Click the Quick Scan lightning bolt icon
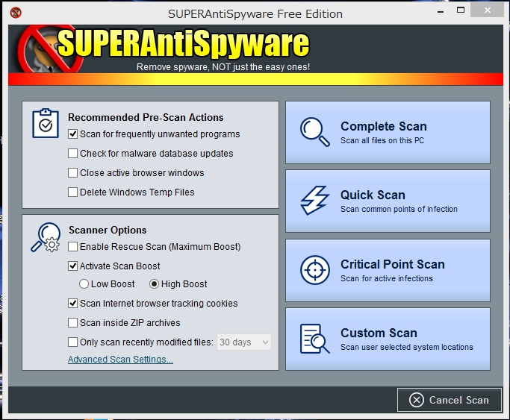The width and height of the screenshot is (510, 420). click(x=314, y=201)
